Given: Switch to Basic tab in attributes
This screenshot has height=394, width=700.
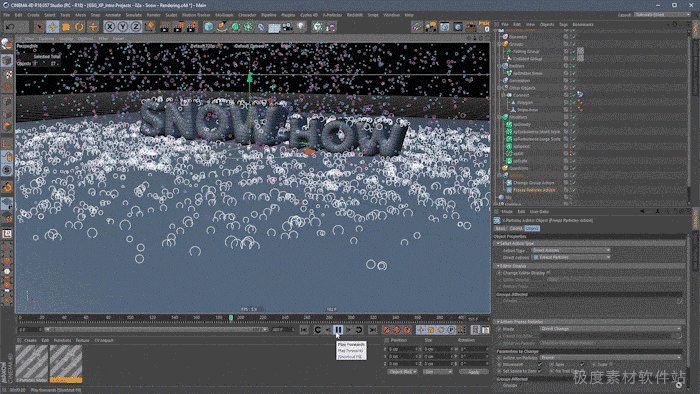Looking at the screenshot, I should coord(500,228).
